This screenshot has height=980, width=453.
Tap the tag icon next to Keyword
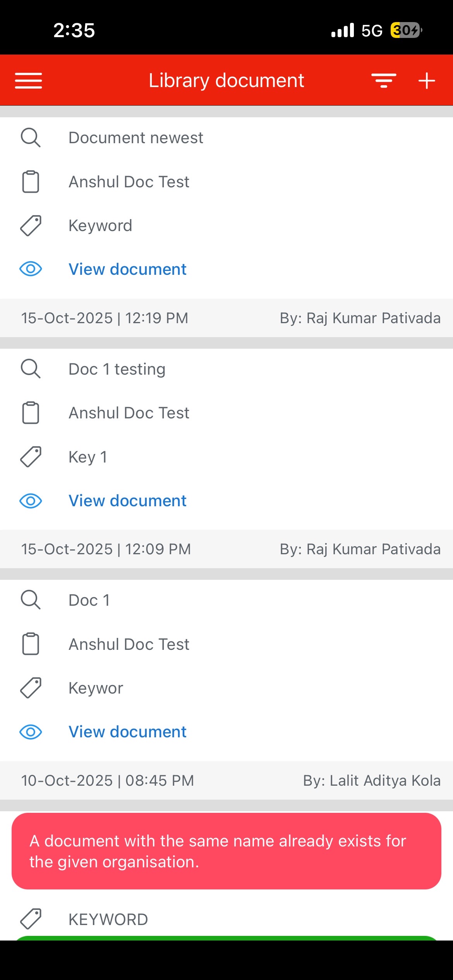pos(31,226)
